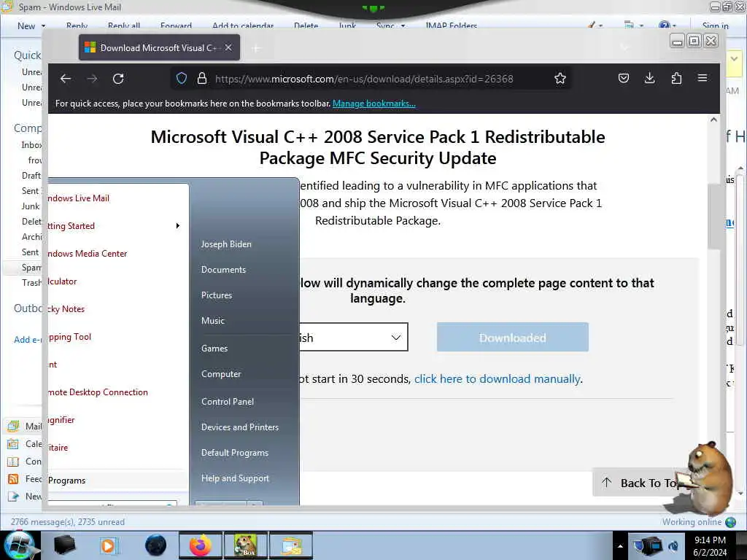Open the language selection dropdown
This screenshot has height=560, width=747.
354,337
